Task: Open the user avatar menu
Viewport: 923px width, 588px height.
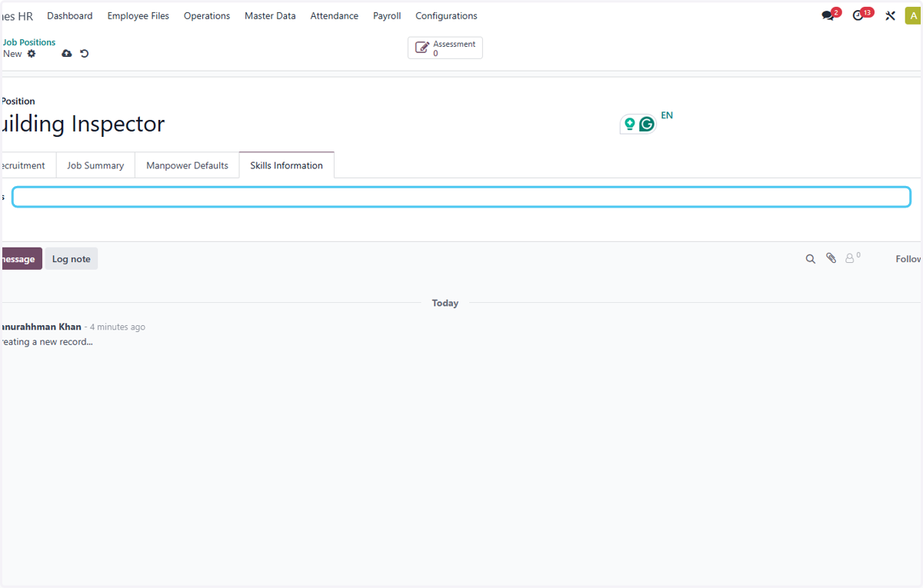Action: [912, 15]
